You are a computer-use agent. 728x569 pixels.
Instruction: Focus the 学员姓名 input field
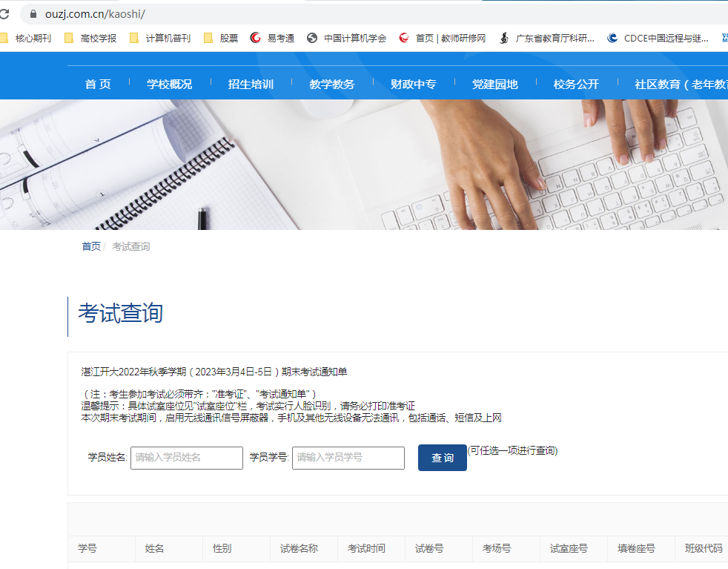click(187, 458)
